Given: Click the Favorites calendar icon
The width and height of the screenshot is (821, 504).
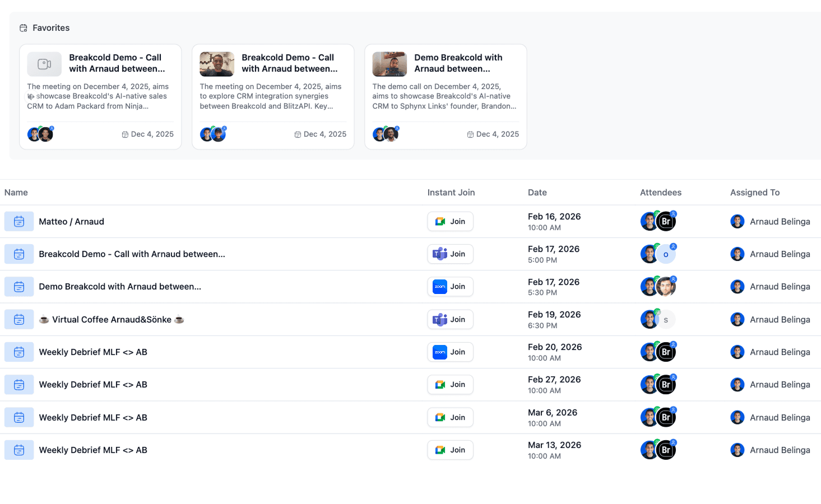Looking at the screenshot, I should click(x=23, y=27).
